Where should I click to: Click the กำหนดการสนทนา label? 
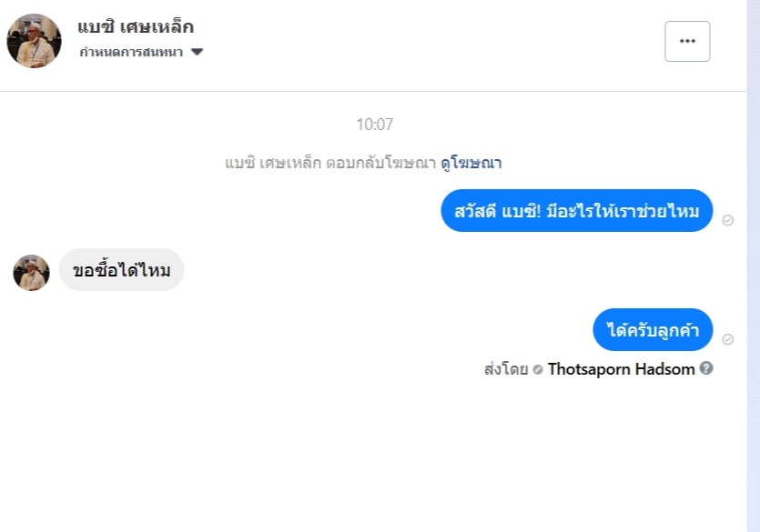pyautogui.click(x=131, y=52)
